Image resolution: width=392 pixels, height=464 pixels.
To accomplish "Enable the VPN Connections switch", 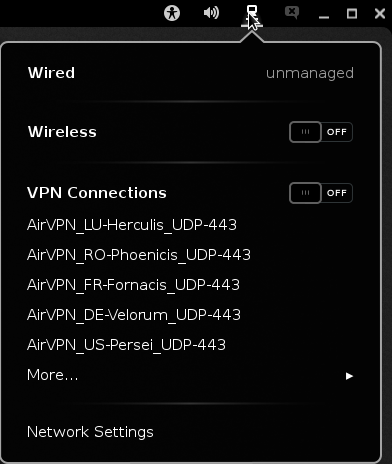I will 321,193.
